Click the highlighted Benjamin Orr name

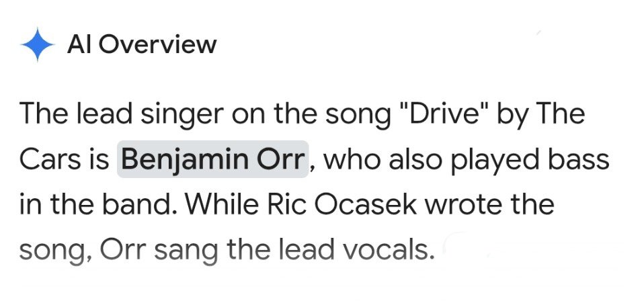(x=212, y=159)
